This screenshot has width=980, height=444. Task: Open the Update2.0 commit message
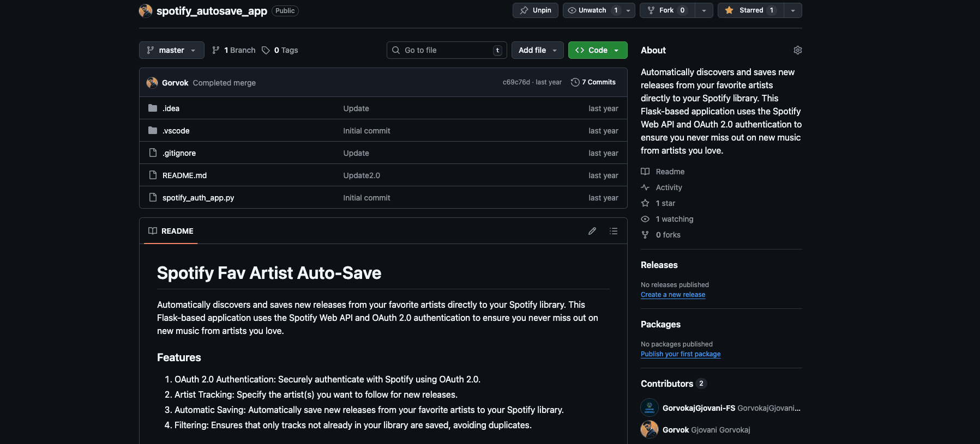coord(362,175)
